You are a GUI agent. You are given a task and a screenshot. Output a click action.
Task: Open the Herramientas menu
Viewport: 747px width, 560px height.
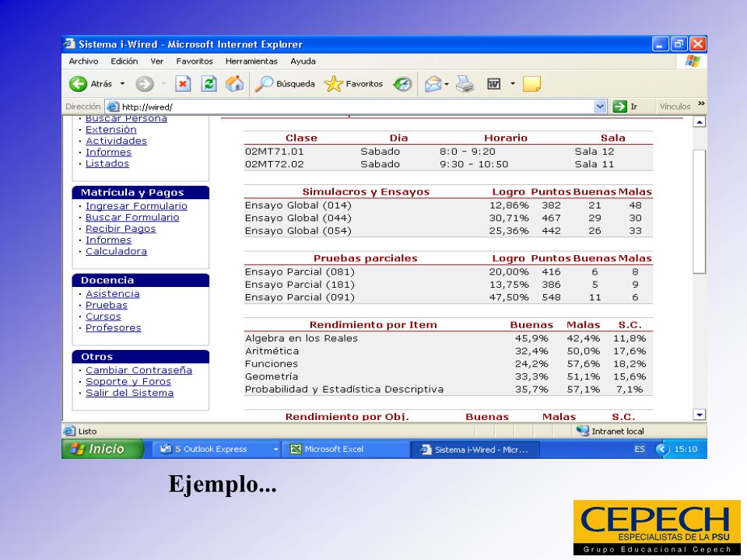(x=251, y=61)
